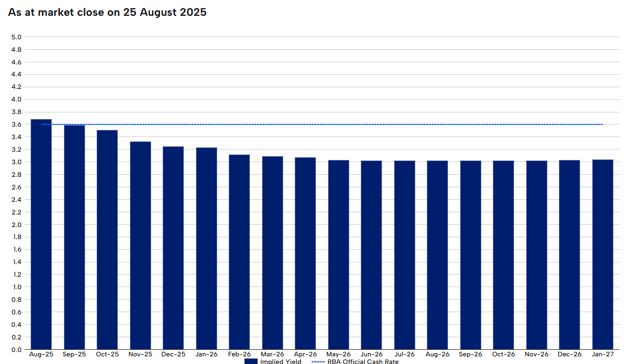
Task: Click the Jun-26 bar
Action: pyautogui.click(x=371, y=255)
